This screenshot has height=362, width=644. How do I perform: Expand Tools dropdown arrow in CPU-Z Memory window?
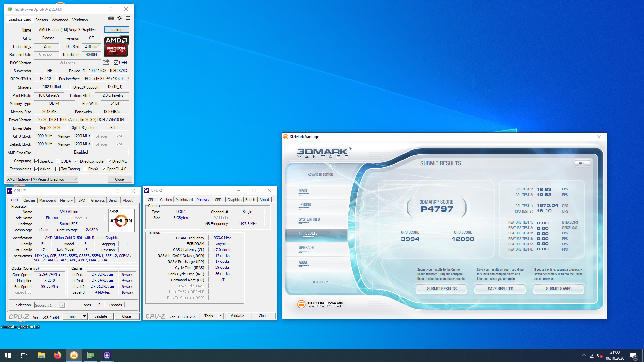[221, 316]
